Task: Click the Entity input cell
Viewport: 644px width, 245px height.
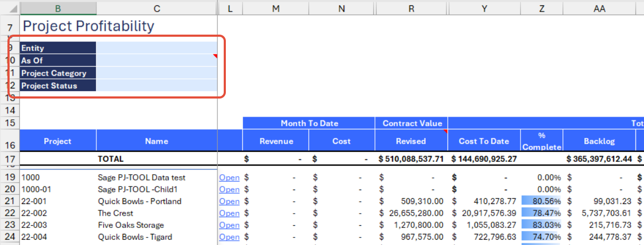Action: pos(157,48)
